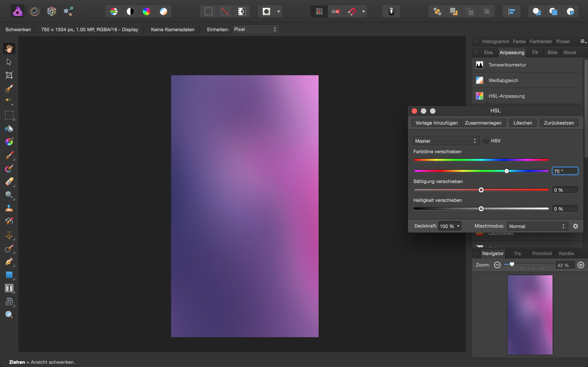Select the rectangular marquee tool
588x367 pixels.
(9, 115)
